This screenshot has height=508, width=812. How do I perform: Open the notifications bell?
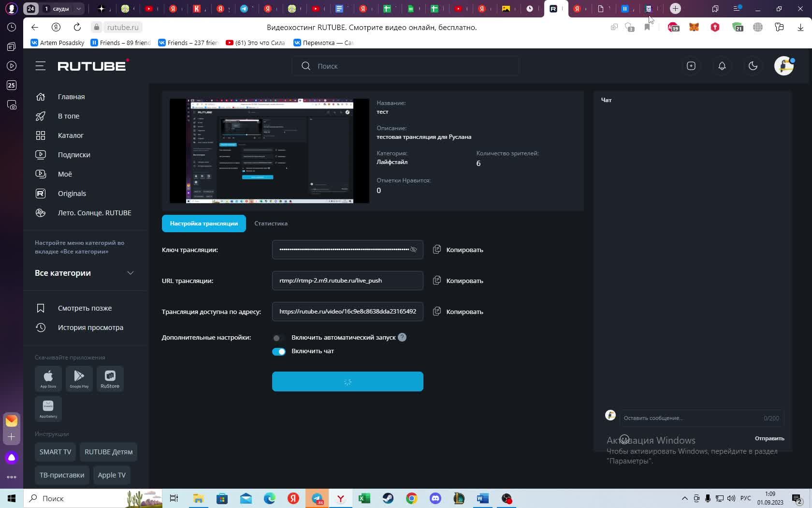[x=722, y=66]
